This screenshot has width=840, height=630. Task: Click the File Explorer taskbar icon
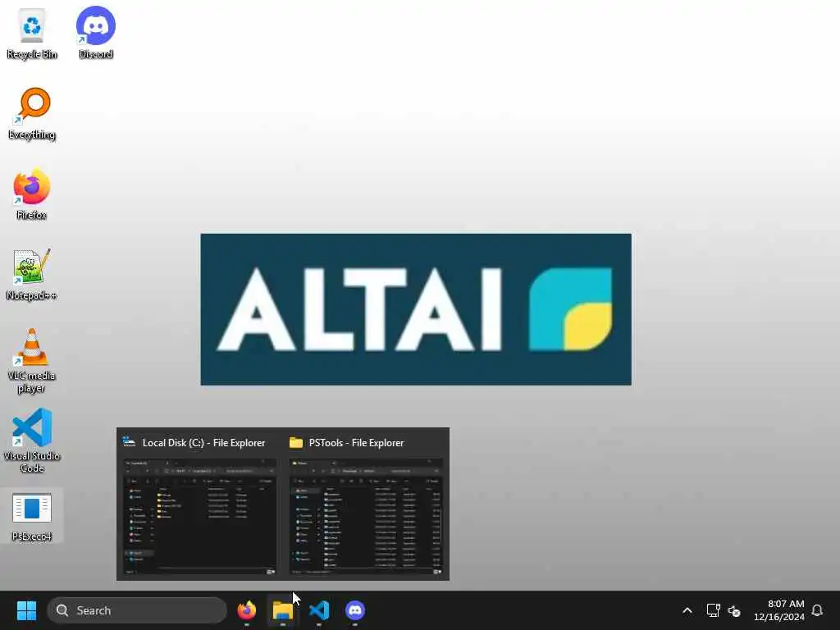coord(282,610)
